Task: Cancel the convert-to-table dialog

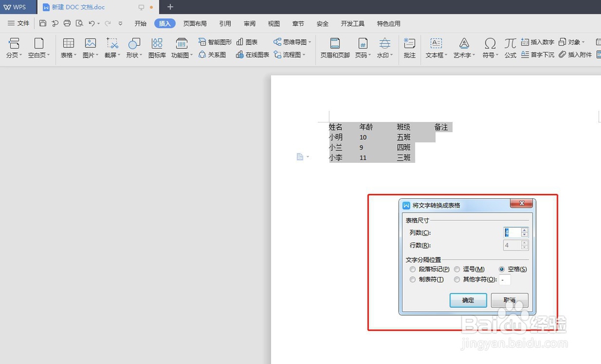Action: [x=509, y=300]
